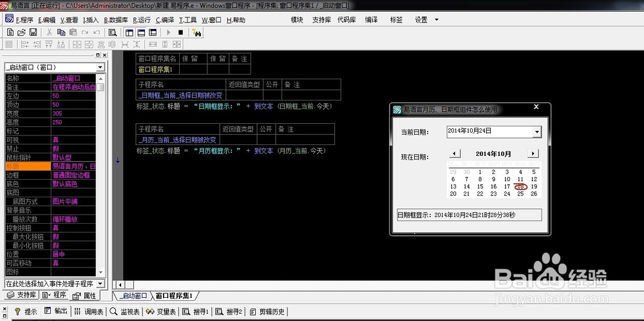Image resolution: width=644 pixels, height=321 pixels.
Task: Select day 15 in the month calendar
Action: 480,186
